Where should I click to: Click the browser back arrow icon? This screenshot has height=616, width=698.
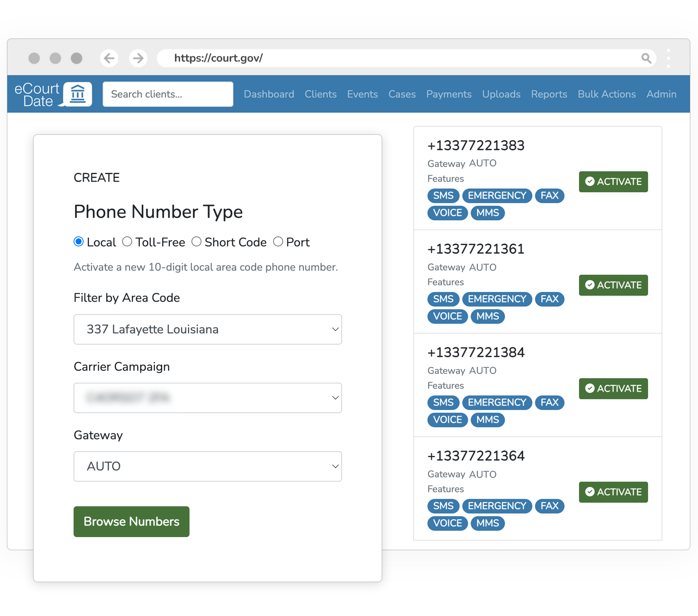point(109,58)
